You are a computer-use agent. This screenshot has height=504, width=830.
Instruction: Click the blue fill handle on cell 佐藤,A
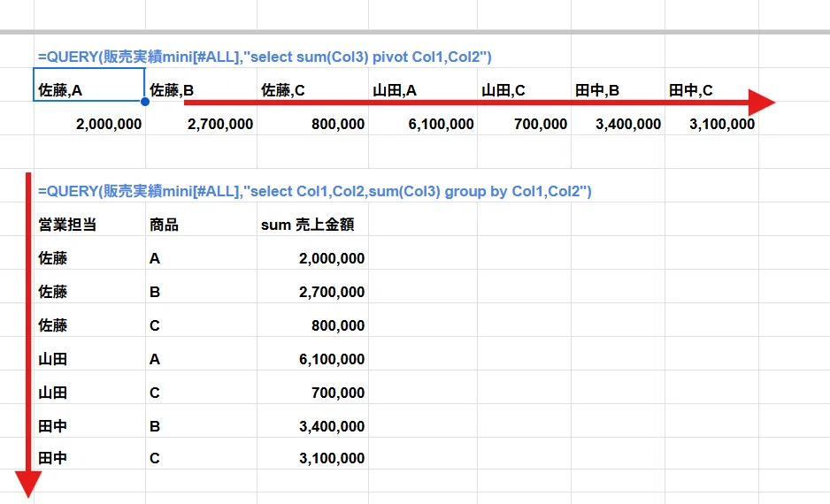(145, 102)
